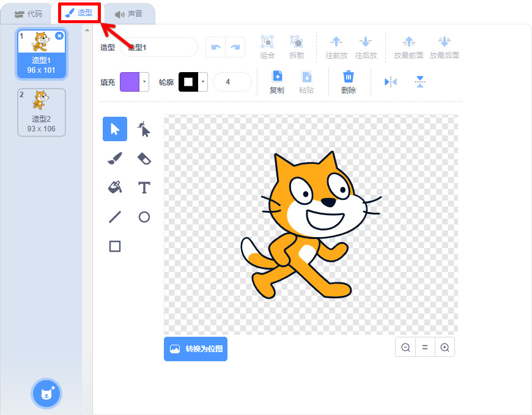Select the Circle tool
The width and height of the screenshot is (532, 415).
(144, 217)
